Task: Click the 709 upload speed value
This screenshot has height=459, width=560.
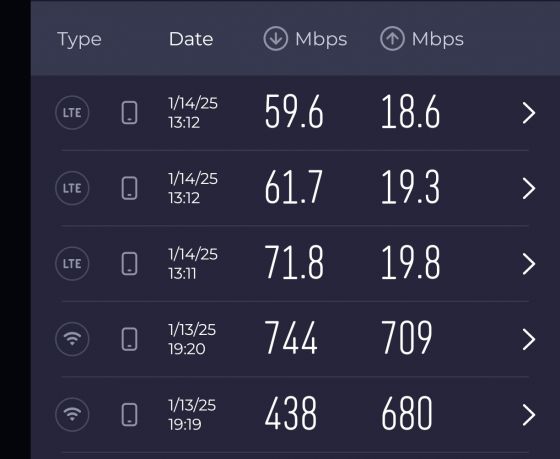Action: [407, 338]
